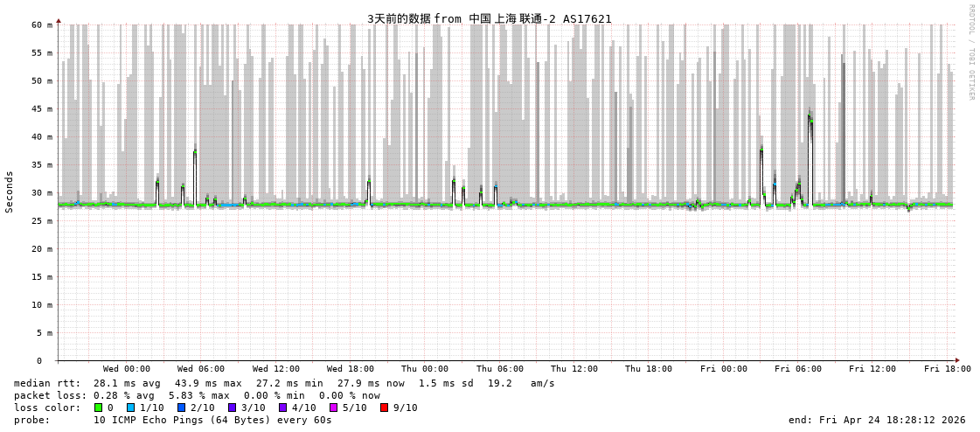The image size is (980, 432).
Task: Click the median rtt statistics line
Action: [284, 383]
